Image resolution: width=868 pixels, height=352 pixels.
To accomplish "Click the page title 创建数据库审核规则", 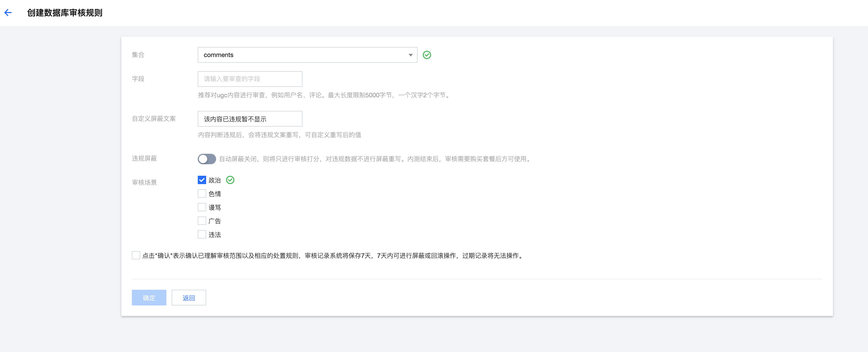I will (65, 13).
